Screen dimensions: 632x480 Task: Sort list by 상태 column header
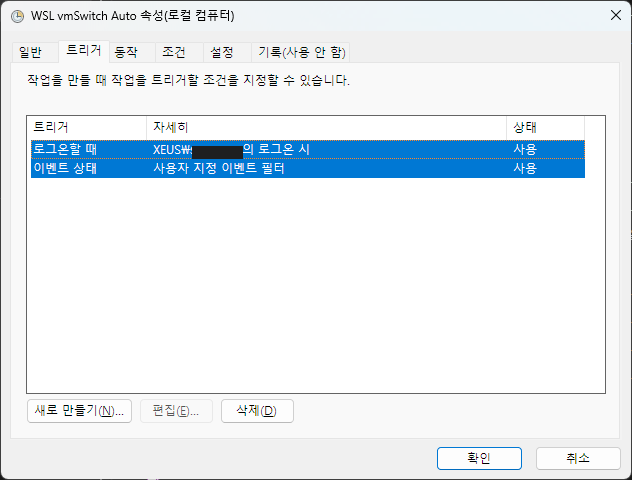click(x=545, y=127)
